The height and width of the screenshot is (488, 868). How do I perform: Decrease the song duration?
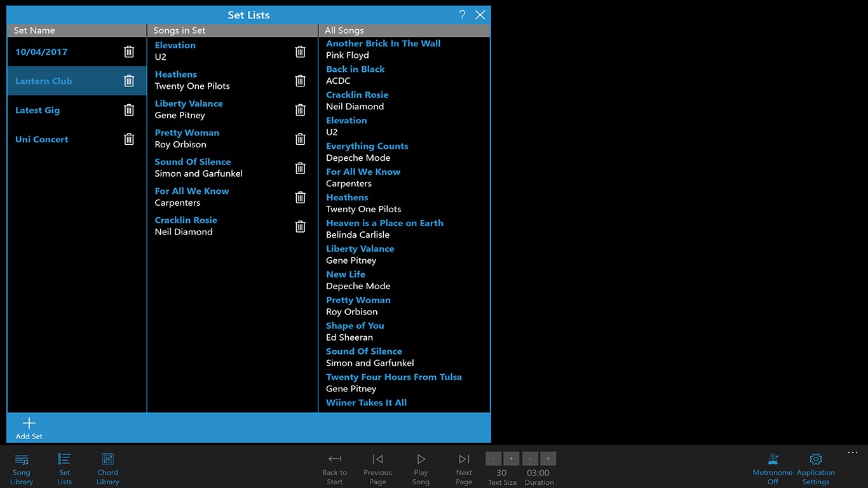pos(530,458)
